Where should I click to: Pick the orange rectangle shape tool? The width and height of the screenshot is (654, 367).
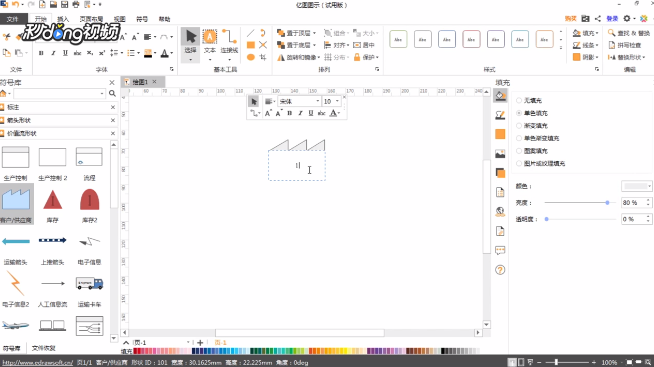tap(251, 45)
